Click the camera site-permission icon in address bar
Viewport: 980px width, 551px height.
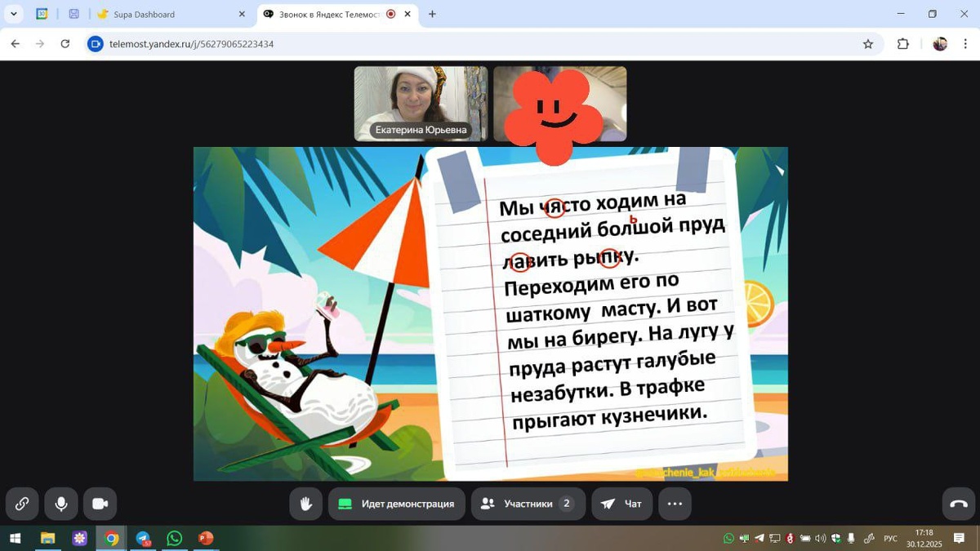96,44
